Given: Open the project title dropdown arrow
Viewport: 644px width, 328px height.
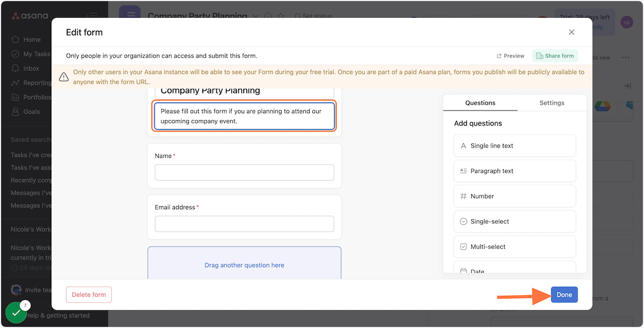Looking at the screenshot, I should click(255, 17).
